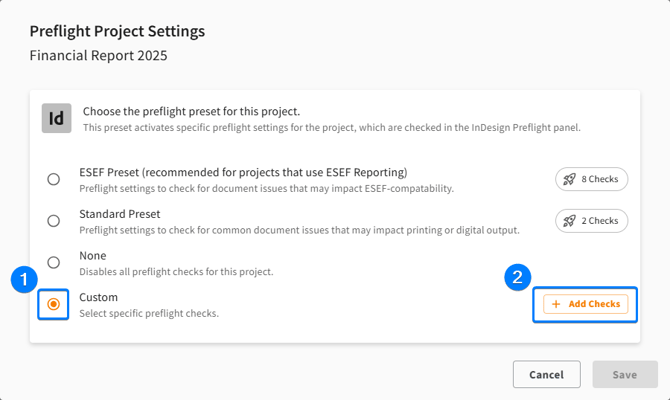Click the blue step 1 marker

(24, 279)
